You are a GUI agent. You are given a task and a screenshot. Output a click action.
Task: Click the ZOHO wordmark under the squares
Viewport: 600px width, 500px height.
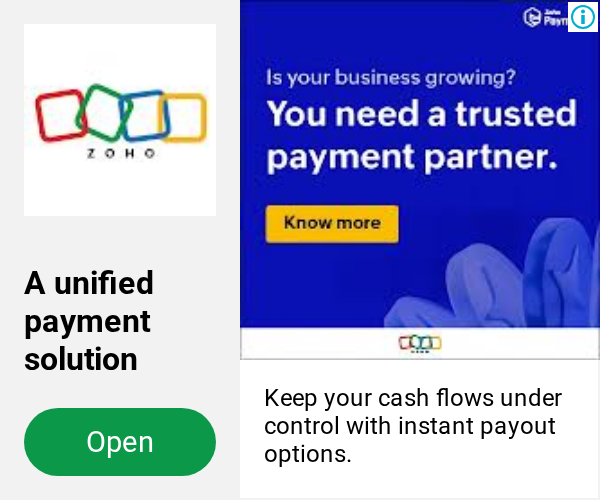(x=121, y=153)
